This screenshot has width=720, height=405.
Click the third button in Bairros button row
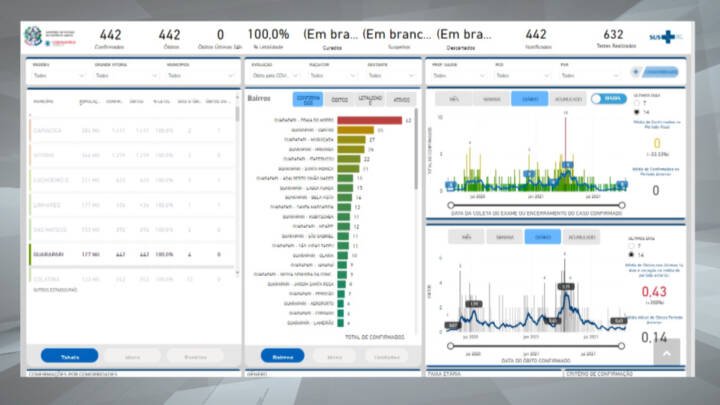pos(387,356)
